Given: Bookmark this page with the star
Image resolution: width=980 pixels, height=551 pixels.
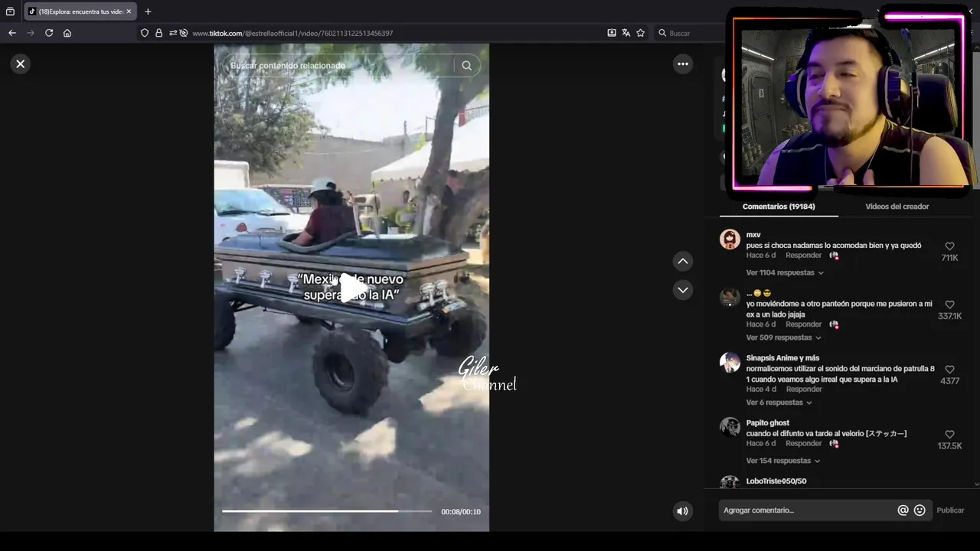Looking at the screenshot, I should [641, 33].
